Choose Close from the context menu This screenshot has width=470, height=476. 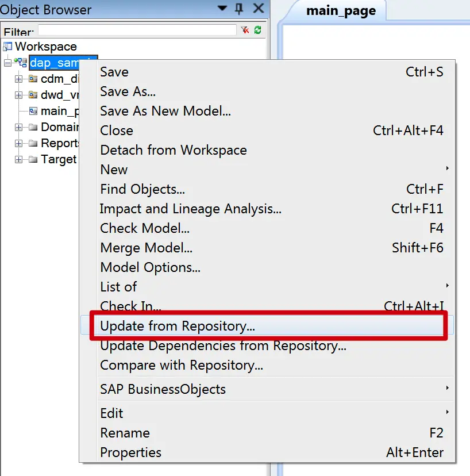click(267, 130)
